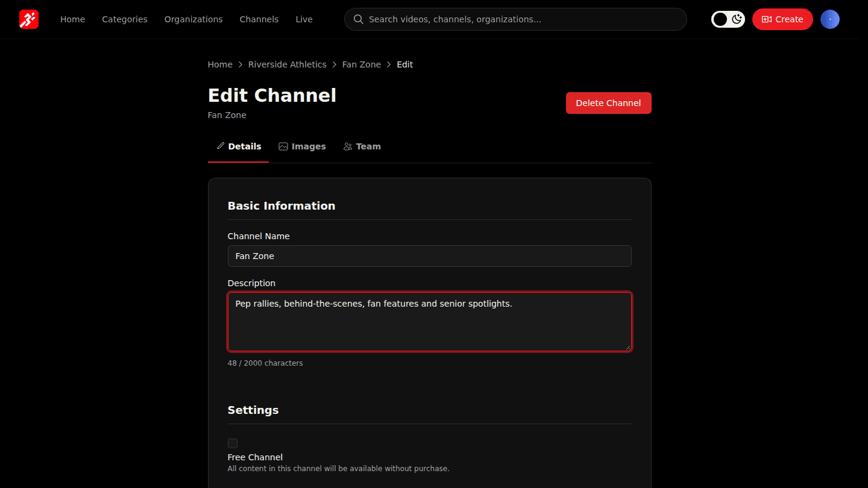Go to the Live nav item
Screen dimensions: 868x488
click(304, 19)
